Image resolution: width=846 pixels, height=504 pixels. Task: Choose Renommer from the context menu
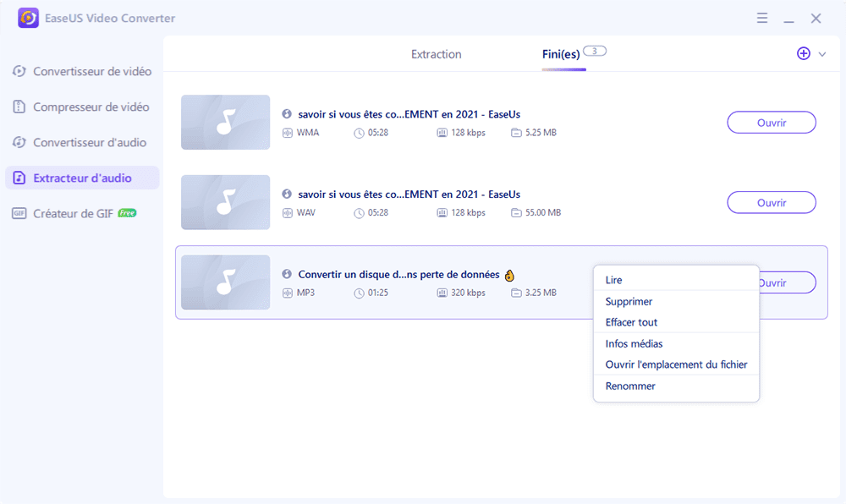[x=630, y=386]
